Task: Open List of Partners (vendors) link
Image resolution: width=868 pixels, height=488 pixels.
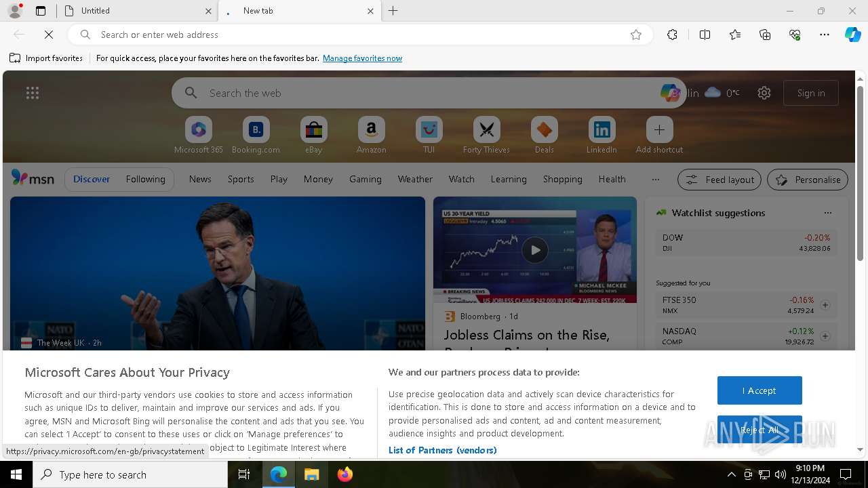Action: pyautogui.click(x=443, y=450)
